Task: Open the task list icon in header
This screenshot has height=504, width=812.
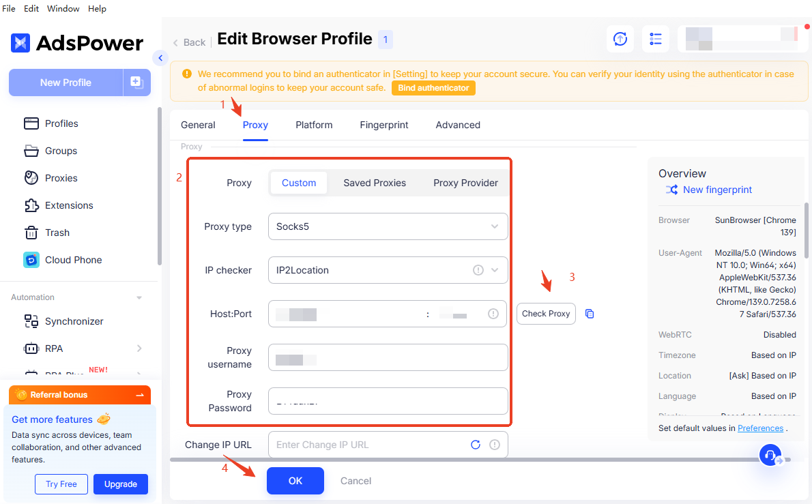Action: point(656,39)
